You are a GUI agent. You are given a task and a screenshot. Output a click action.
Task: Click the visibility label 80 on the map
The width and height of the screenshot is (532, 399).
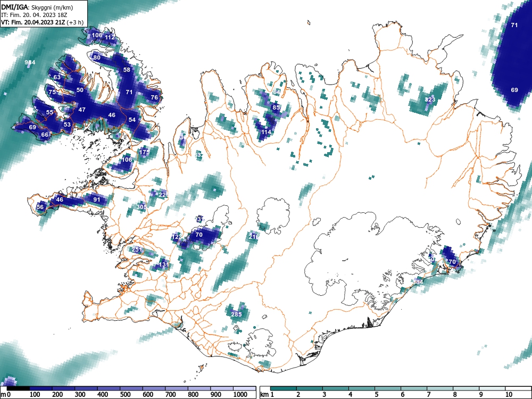point(97,57)
